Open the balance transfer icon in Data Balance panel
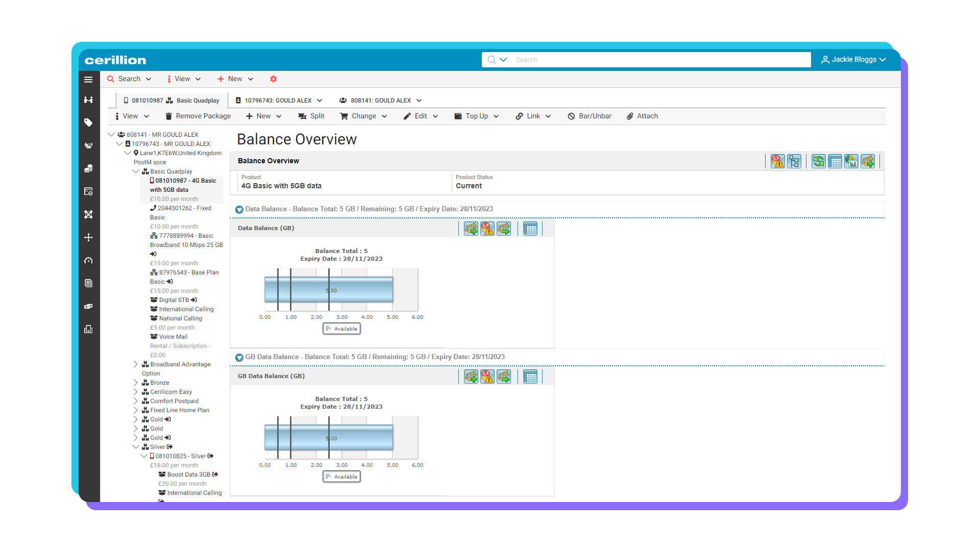This screenshot has width=980, height=551. click(x=504, y=228)
